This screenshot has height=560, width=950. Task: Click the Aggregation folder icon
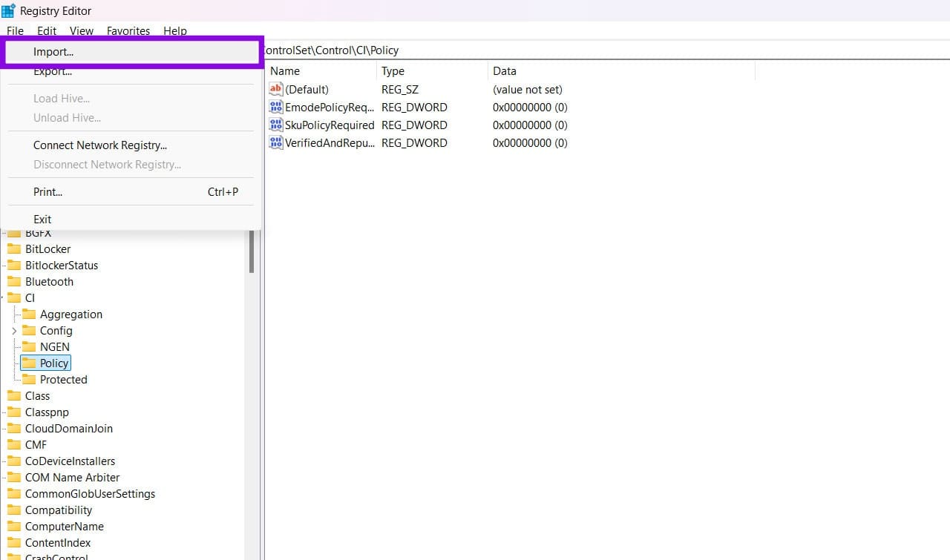(x=29, y=314)
